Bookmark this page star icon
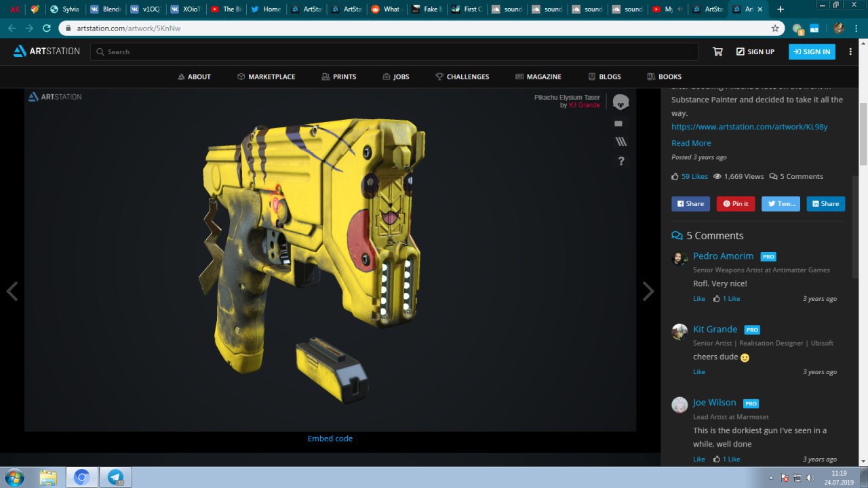Screen dimensions: 868x488 coord(775,28)
